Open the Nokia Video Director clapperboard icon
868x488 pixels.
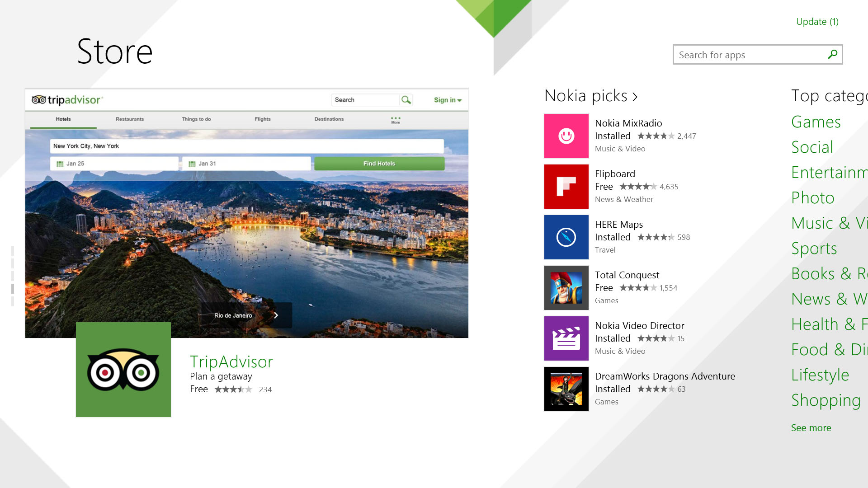click(566, 338)
